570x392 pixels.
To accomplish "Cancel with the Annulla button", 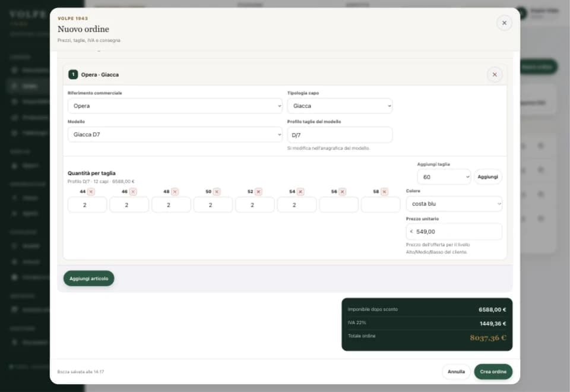I will click(x=456, y=372).
